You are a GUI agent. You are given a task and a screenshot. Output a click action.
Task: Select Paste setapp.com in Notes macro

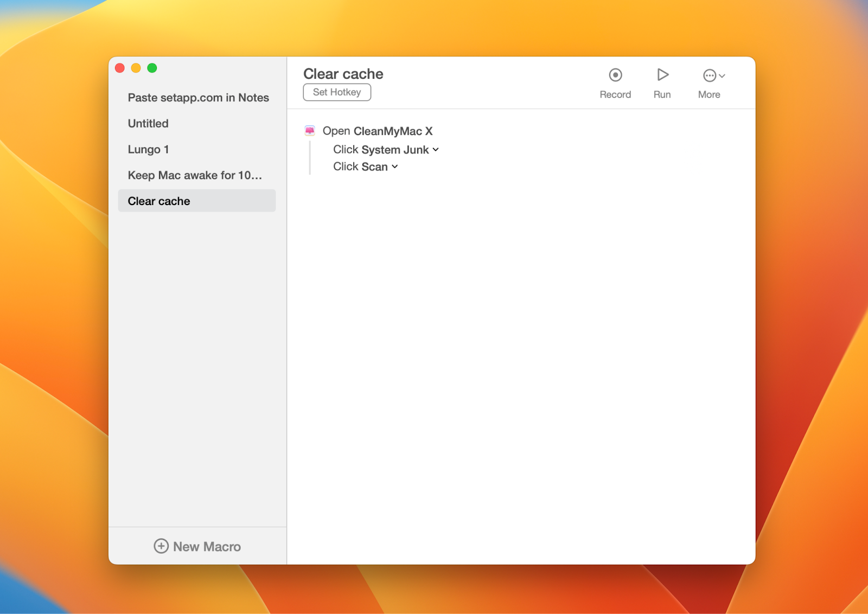pos(197,98)
